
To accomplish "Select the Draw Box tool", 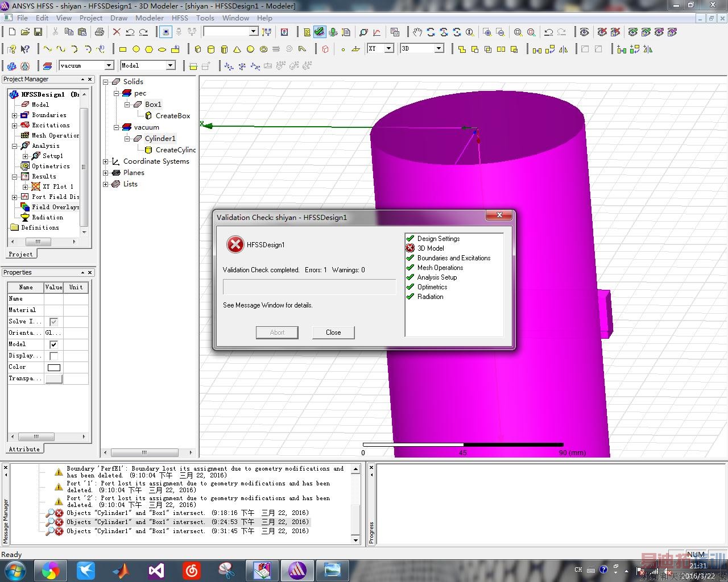I will tap(198, 49).
